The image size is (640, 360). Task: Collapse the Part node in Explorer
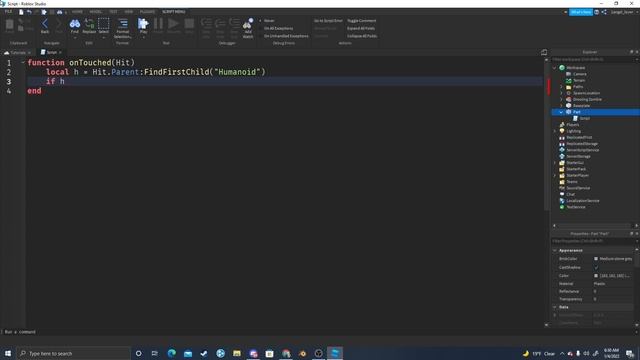[x=561, y=112]
